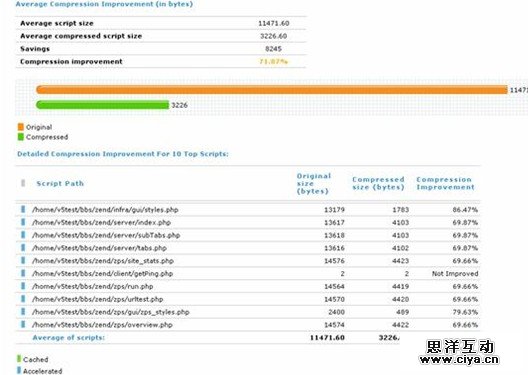This screenshot has height=375, width=528.
Task: Click compressed size 4423 for site_stats.php
Action: (x=401, y=261)
